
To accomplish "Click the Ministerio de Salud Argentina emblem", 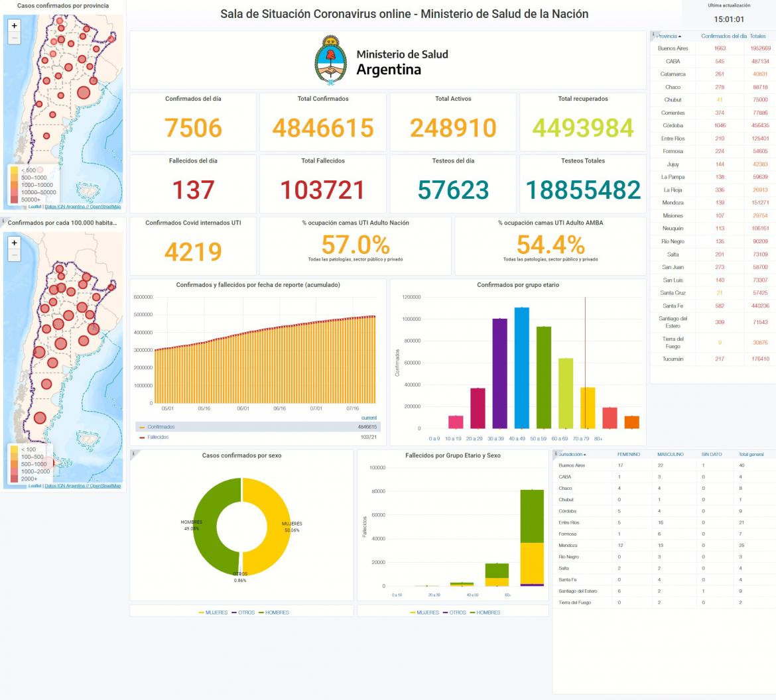I will point(330,60).
